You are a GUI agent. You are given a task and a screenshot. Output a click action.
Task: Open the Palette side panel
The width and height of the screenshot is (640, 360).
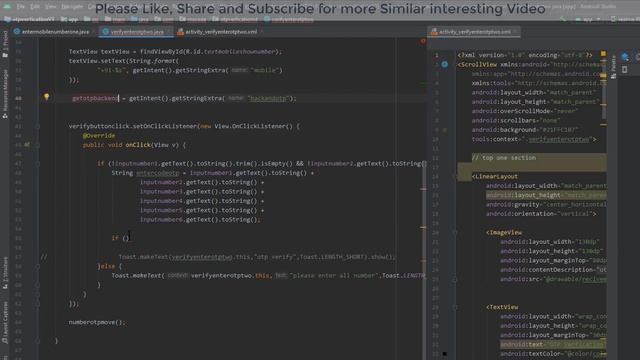pos(613,67)
